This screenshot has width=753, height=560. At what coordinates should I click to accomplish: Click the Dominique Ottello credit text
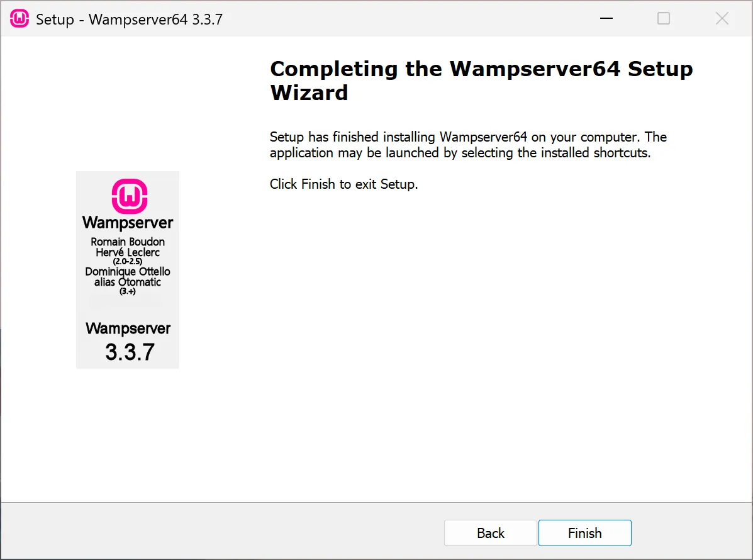tap(128, 272)
